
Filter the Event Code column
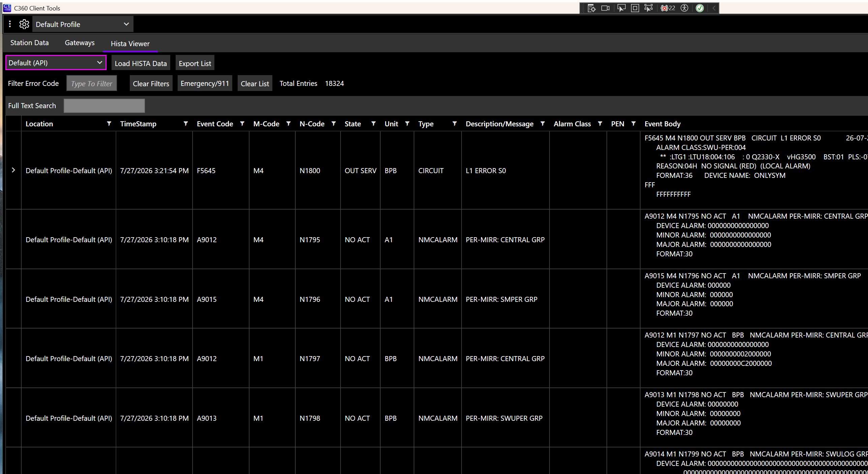tap(242, 124)
